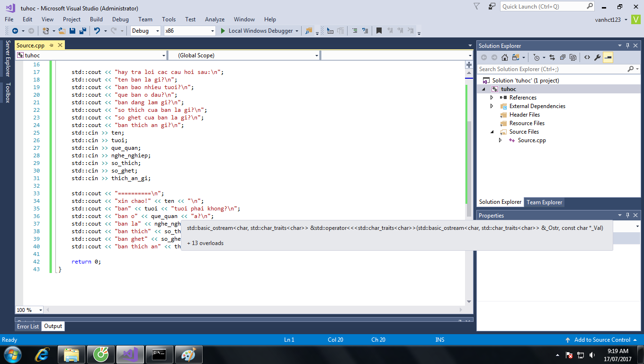Toggle pin on the Source.cpp tab
Viewport: 644px width, 364px height.
tap(51, 45)
